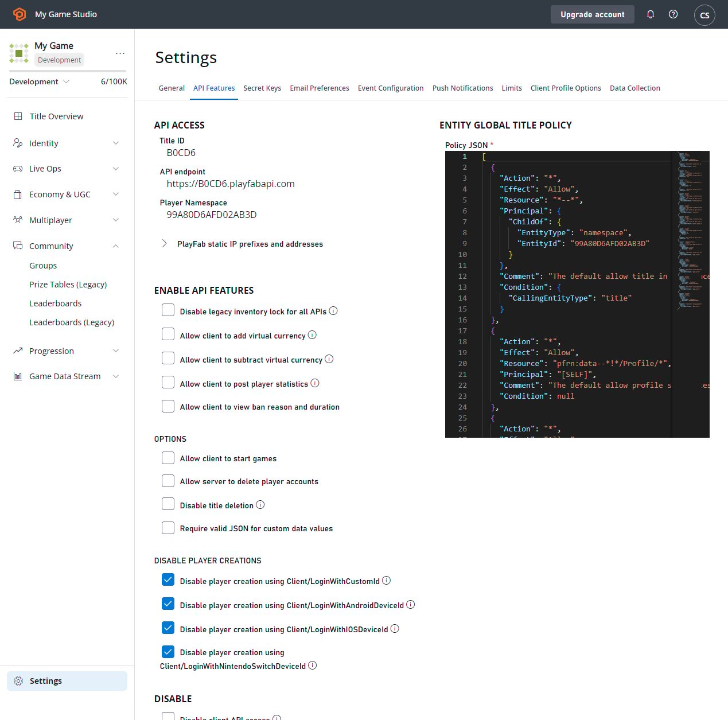Click the Community chat icon
This screenshot has height=720, width=728.
pyautogui.click(x=18, y=246)
